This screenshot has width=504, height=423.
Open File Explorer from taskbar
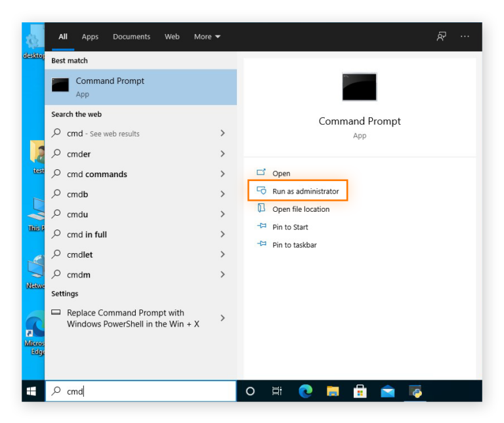click(x=333, y=392)
